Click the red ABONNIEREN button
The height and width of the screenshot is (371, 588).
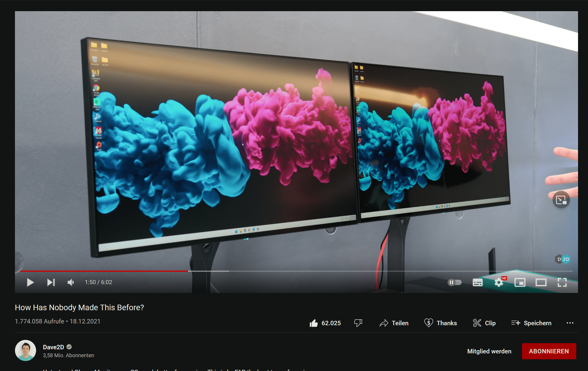click(x=549, y=351)
